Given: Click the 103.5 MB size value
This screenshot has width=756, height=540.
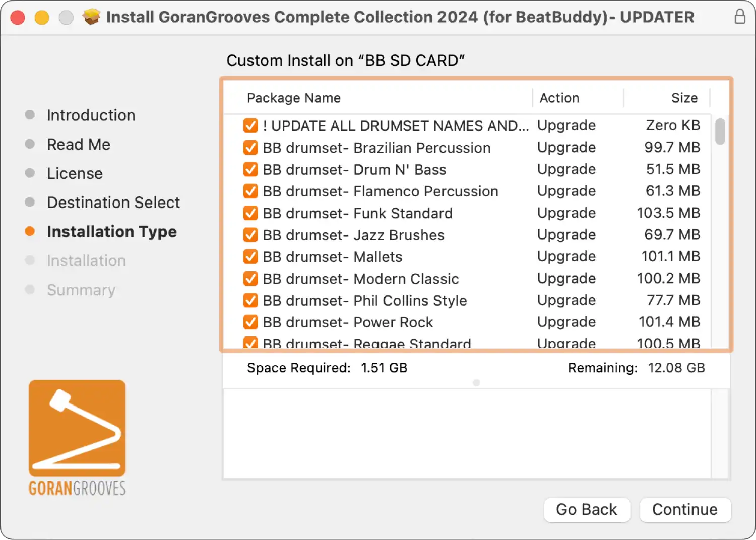Looking at the screenshot, I should 669,213.
